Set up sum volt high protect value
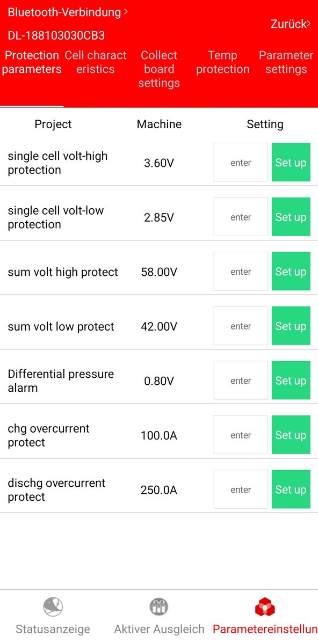318x644 pixels. [291, 272]
